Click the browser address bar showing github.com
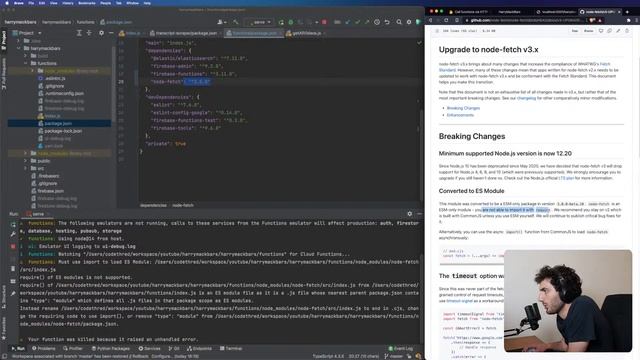Screen dimensions: 640x360 [x=526, y=20]
